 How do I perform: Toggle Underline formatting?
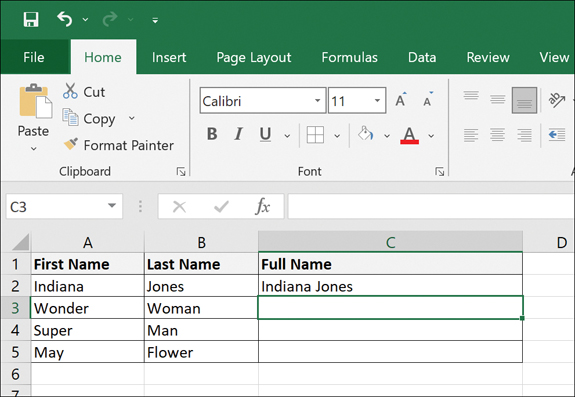[265, 134]
